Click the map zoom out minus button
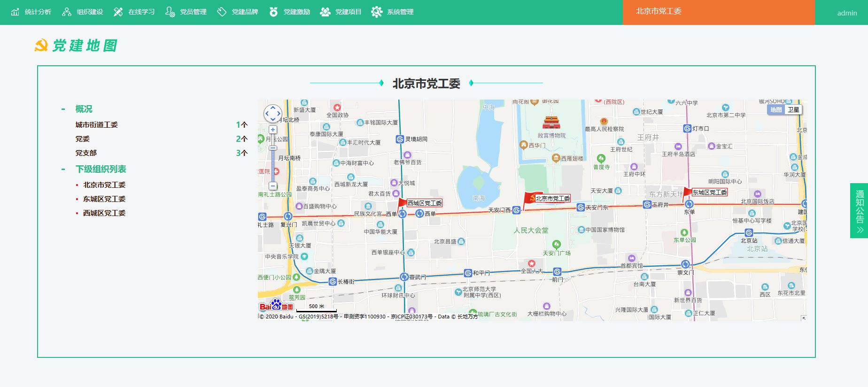868x387 pixels. click(273, 186)
